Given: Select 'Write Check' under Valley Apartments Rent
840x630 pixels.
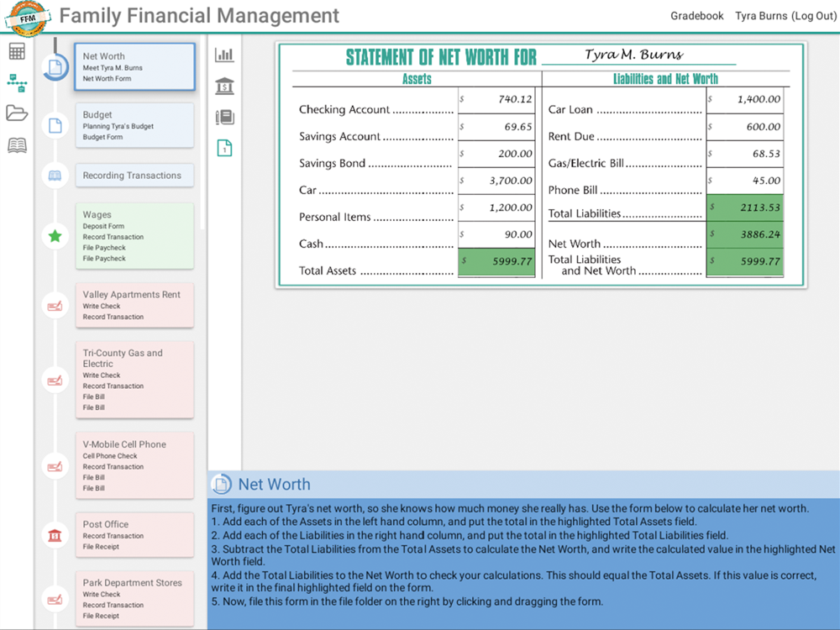Looking at the screenshot, I should click(102, 306).
